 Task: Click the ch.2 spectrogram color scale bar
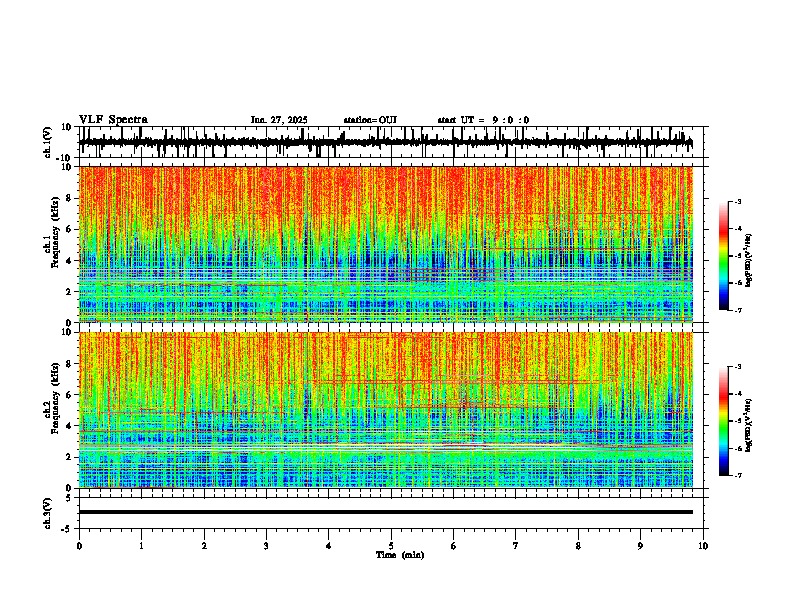[723, 421]
